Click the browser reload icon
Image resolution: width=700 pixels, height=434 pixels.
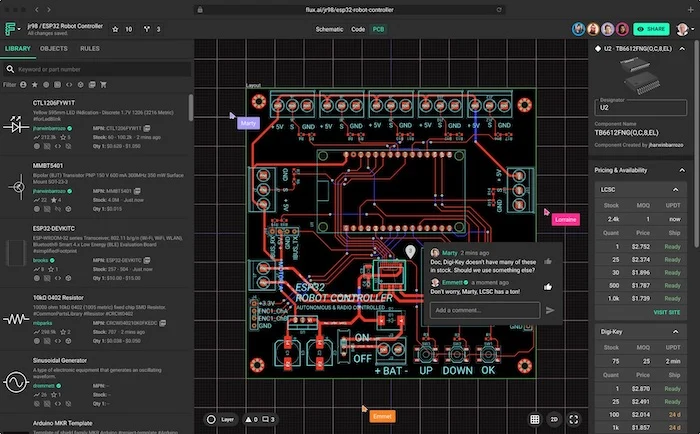pyautogui.click(x=499, y=9)
